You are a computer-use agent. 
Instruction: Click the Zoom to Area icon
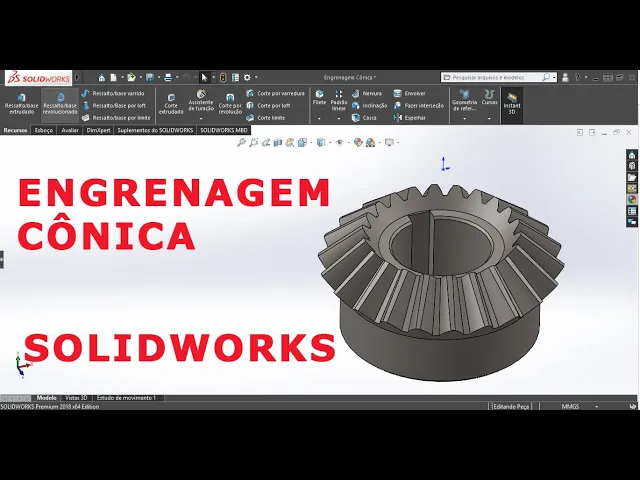pyautogui.click(x=253, y=142)
